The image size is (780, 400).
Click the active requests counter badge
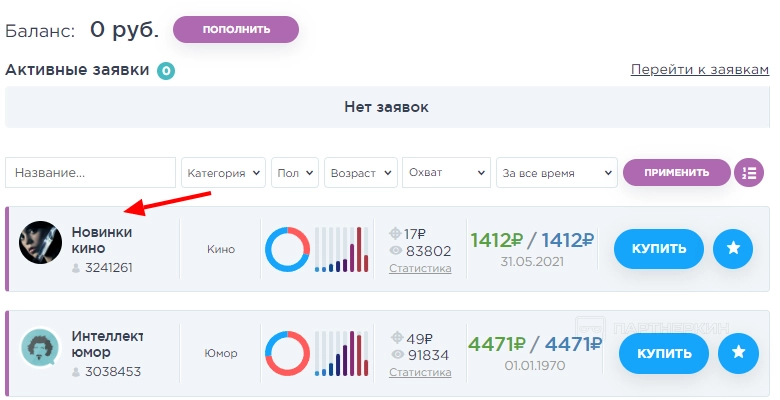166,71
